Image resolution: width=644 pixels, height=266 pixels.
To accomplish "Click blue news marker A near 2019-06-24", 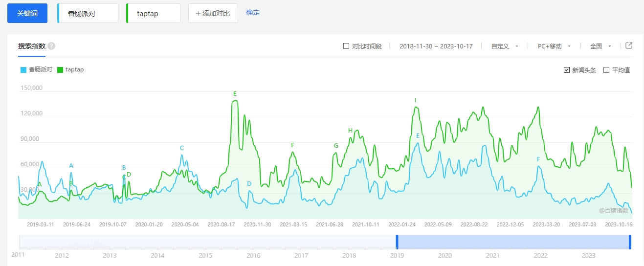I will (x=71, y=166).
